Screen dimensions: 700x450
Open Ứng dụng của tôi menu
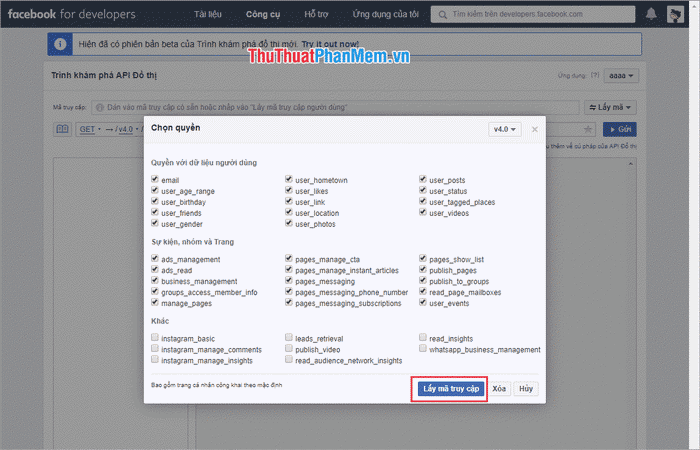click(x=385, y=14)
